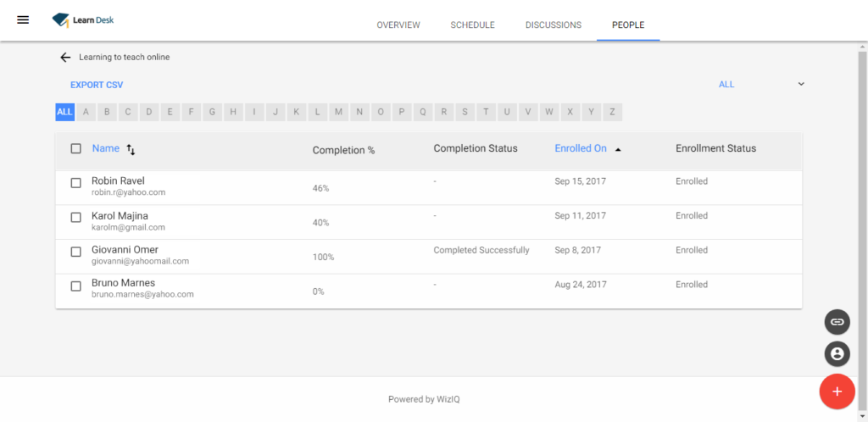Go back using the arrow icon
This screenshot has height=422, width=868.
(x=65, y=58)
